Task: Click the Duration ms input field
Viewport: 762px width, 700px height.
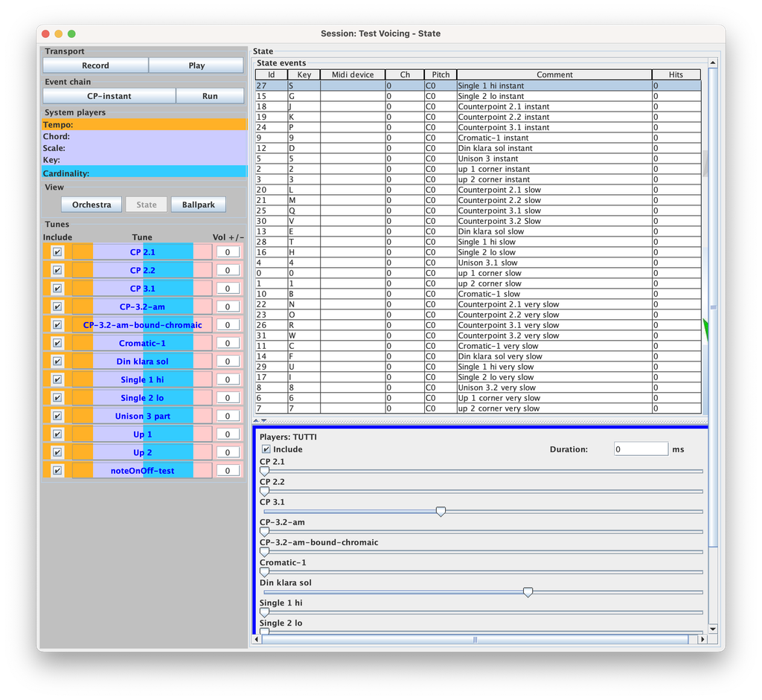Action: 641,449
